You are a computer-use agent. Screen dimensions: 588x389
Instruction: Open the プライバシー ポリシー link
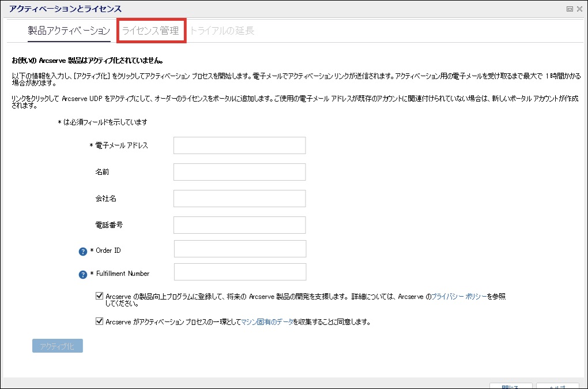459,297
